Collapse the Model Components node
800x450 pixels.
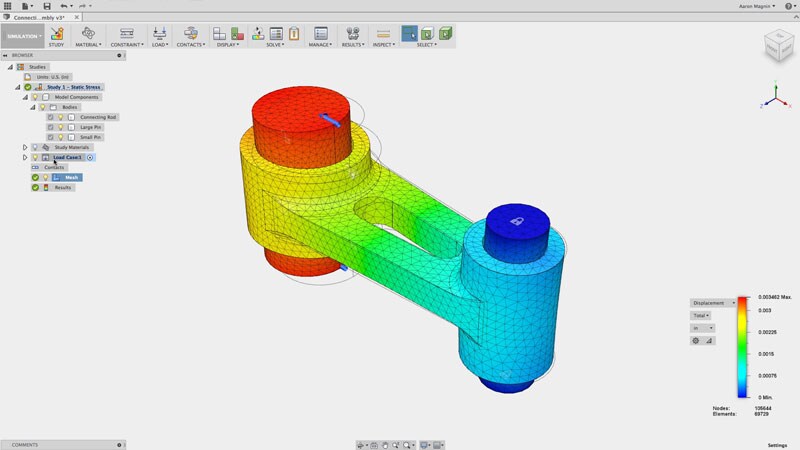26,97
